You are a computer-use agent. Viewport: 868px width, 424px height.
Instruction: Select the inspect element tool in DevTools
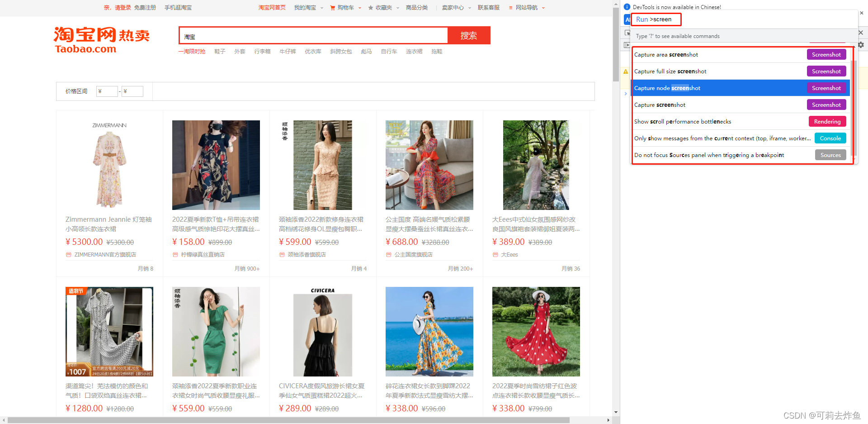(x=627, y=33)
